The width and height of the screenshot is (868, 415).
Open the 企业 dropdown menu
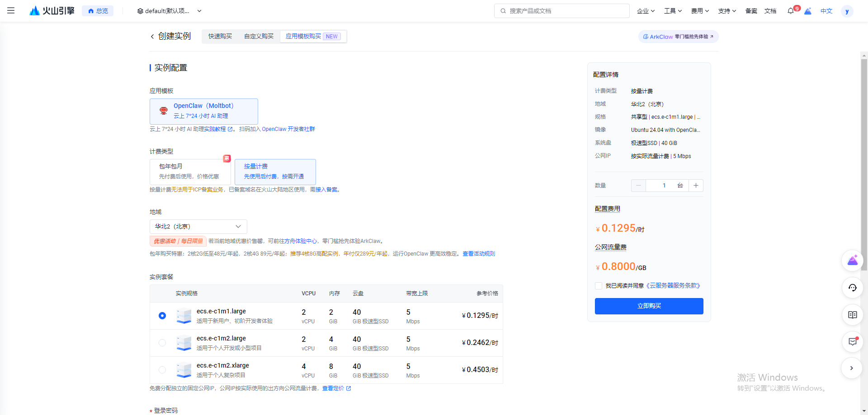click(x=646, y=11)
